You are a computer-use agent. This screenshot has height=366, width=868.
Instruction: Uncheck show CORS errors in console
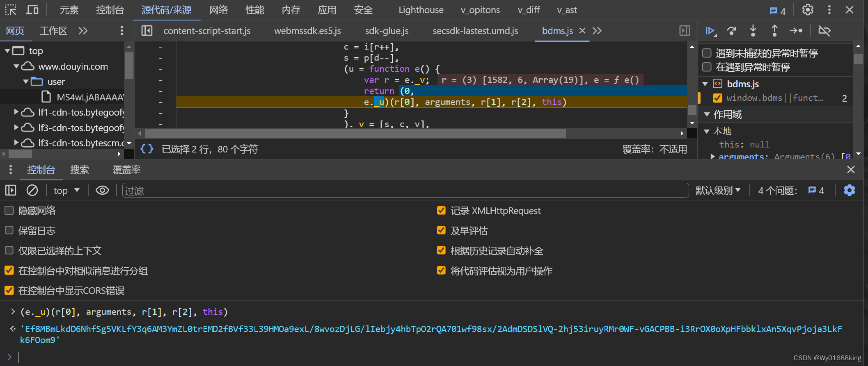click(x=9, y=290)
